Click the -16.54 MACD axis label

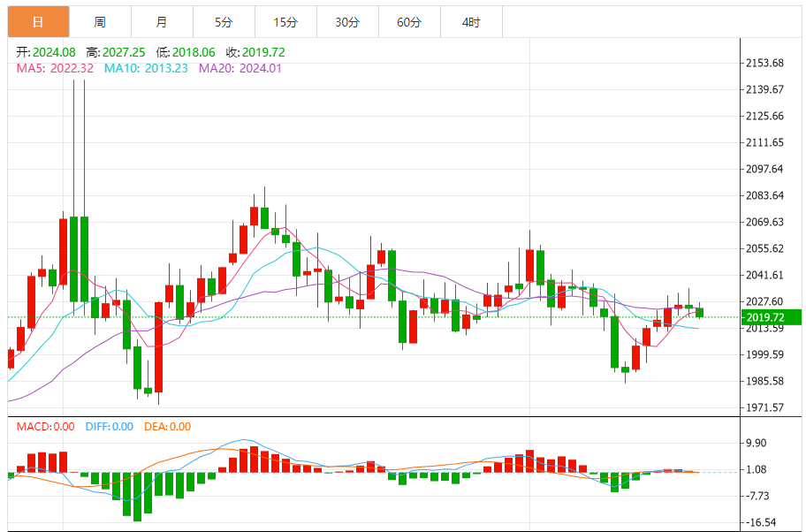point(761,522)
